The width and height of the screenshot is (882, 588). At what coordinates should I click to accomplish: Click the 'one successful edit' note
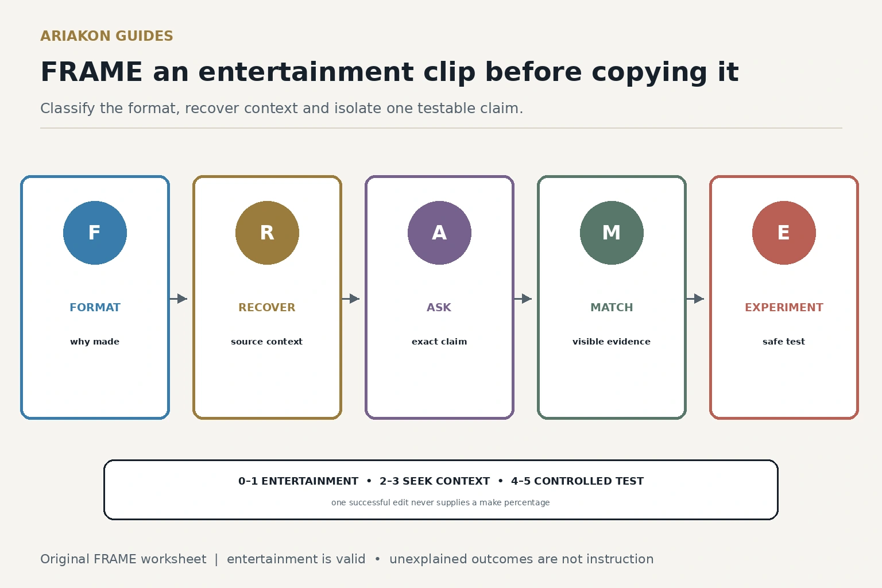[440, 502]
